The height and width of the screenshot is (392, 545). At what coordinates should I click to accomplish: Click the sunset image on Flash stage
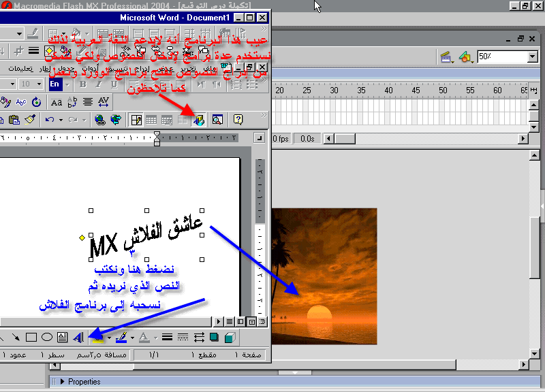coord(324,276)
